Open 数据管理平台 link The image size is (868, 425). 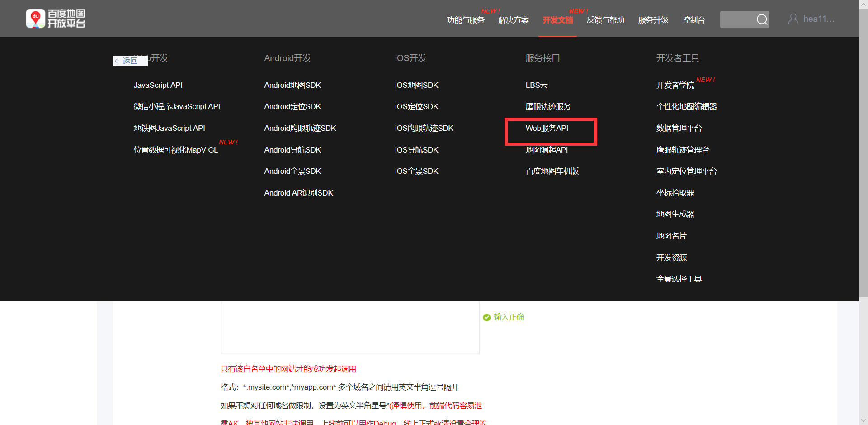[679, 128]
